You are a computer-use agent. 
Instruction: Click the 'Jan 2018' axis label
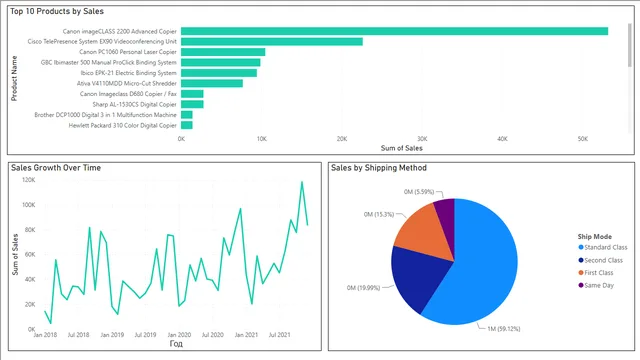(45, 335)
